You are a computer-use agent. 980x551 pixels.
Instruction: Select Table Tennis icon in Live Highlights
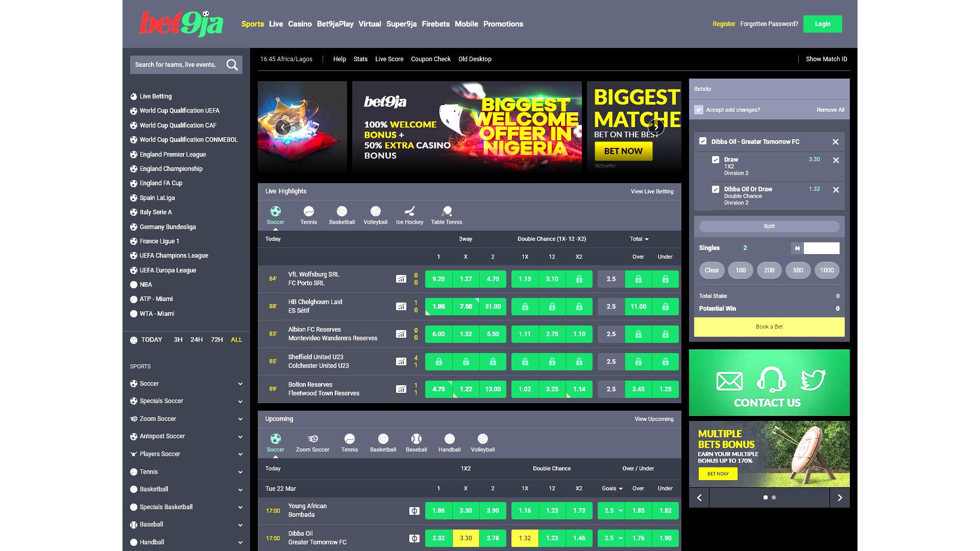tap(447, 211)
